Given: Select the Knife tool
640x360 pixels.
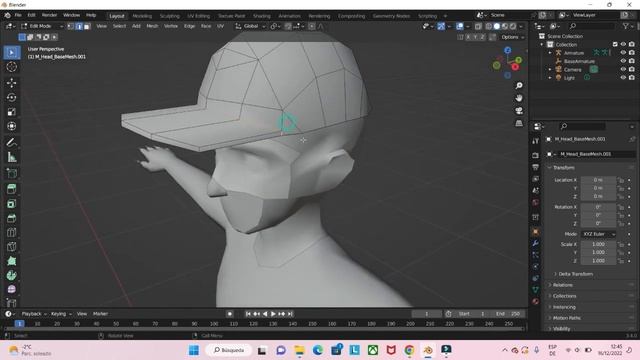Looking at the screenshot, I should click(12, 247).
